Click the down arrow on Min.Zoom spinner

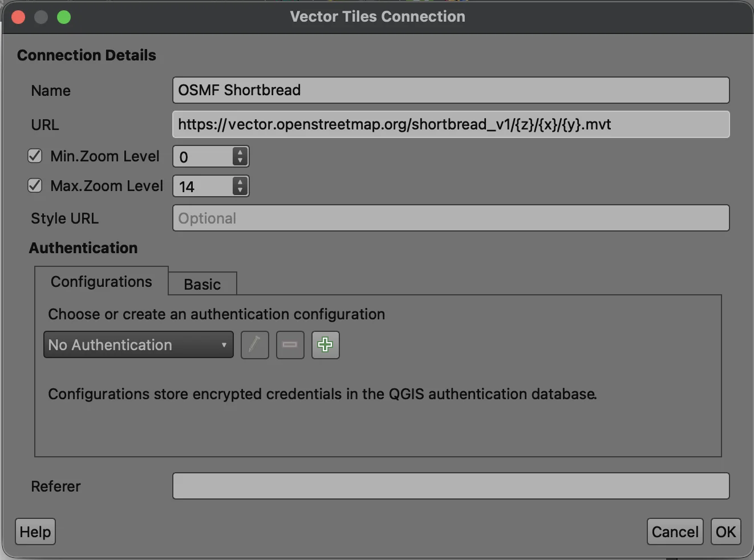coord(240,161)
